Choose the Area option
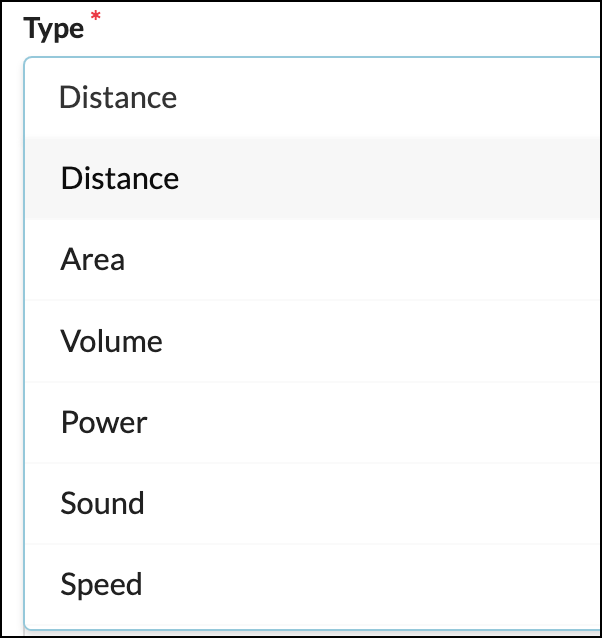 [93, 260]
